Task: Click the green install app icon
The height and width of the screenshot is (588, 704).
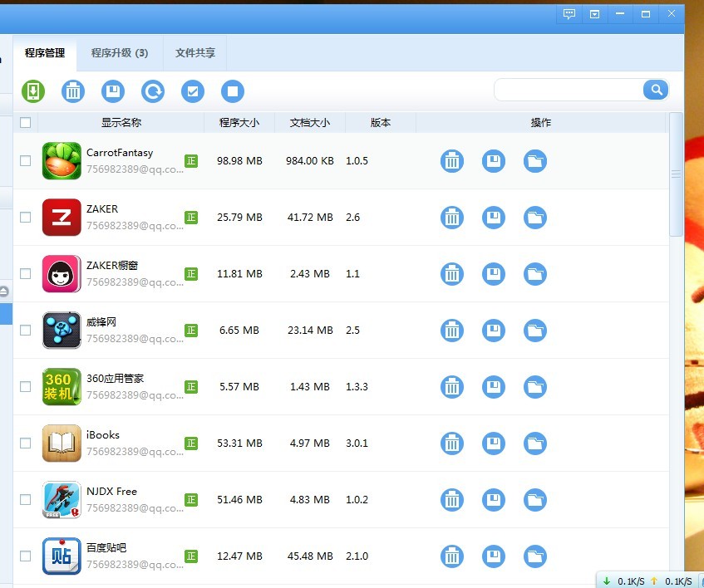Action: pos(33,91)
